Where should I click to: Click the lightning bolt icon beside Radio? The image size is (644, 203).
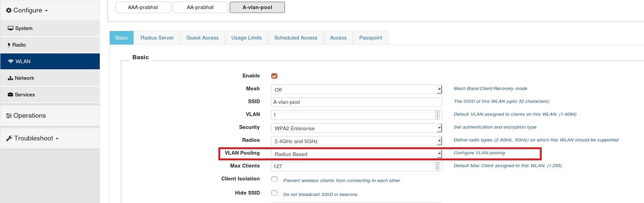(9, 45)
